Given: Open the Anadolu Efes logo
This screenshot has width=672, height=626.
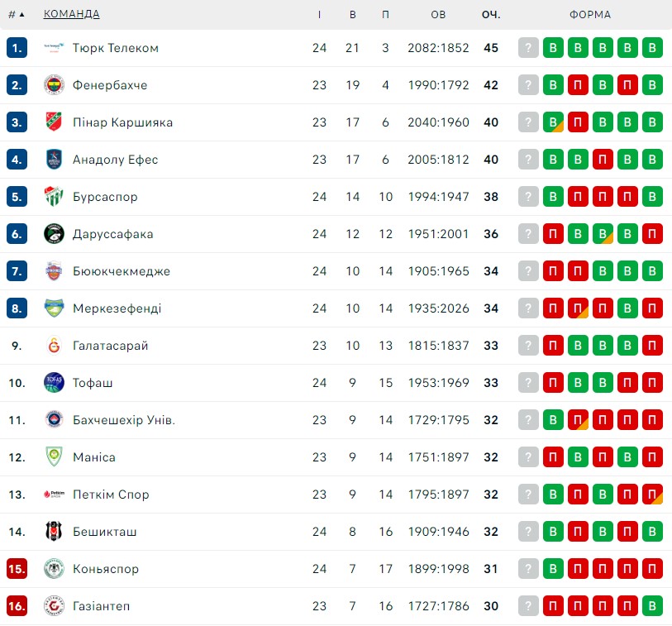Looking at the screenshot, I should coord(54,159).
